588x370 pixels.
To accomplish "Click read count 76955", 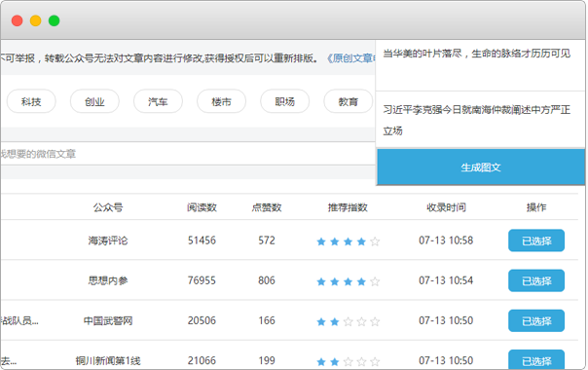I will 202,280.
